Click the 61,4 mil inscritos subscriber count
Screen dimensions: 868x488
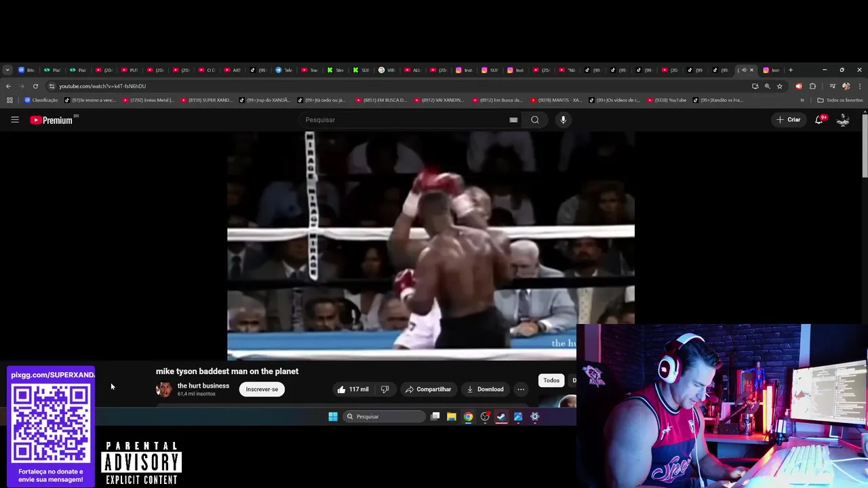point(196,394)
